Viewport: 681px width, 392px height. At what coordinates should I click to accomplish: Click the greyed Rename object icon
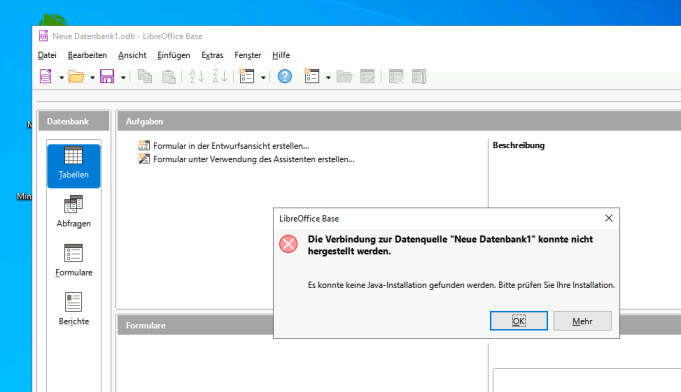coord(419,76)
